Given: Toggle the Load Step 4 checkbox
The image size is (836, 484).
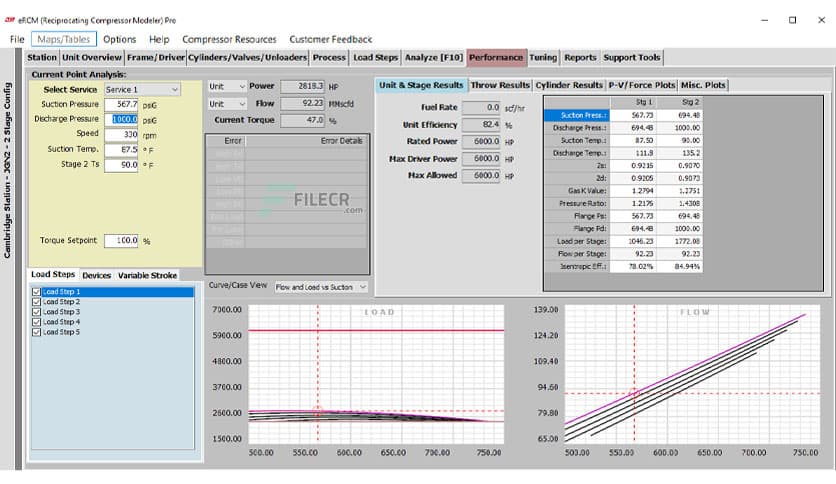Looking at the screenshot, I should tap(36, 322).
